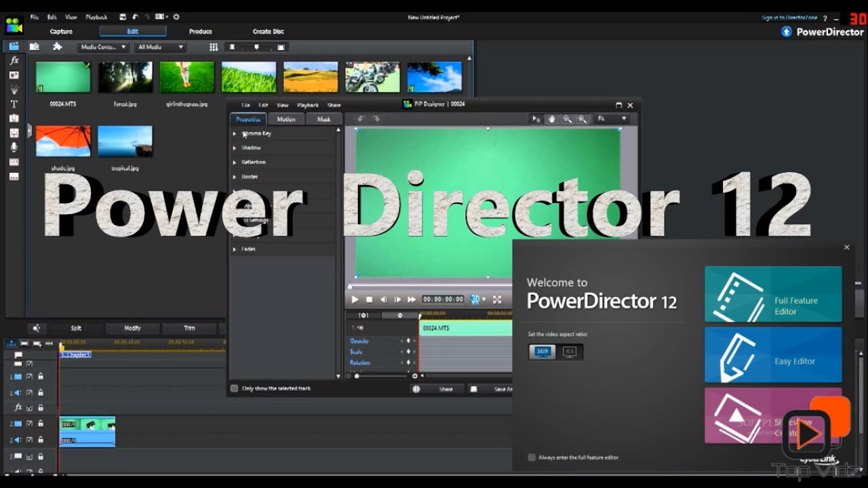Image resolution: width=868 pixels, height=488 pixels.
Task: Select the 16:9 aspect ratio
Action: [542, 352]
